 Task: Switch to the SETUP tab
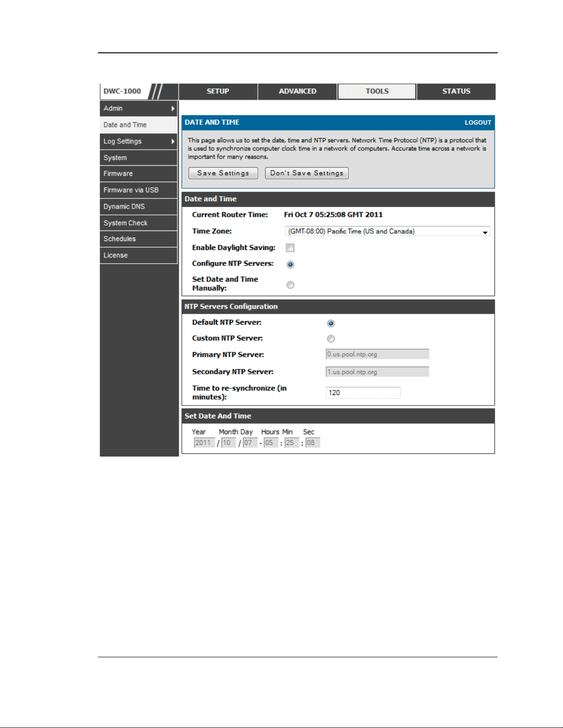[218, 91]
